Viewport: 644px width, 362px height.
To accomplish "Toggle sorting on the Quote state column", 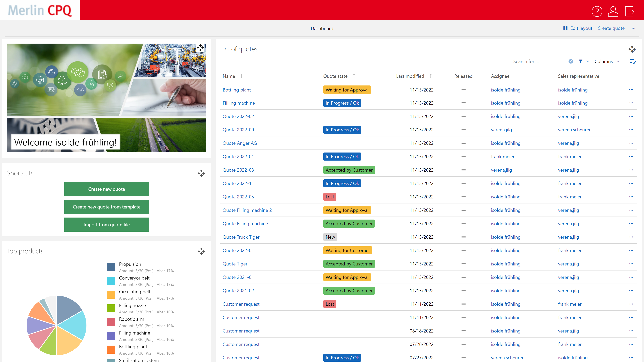I will 354,76.
